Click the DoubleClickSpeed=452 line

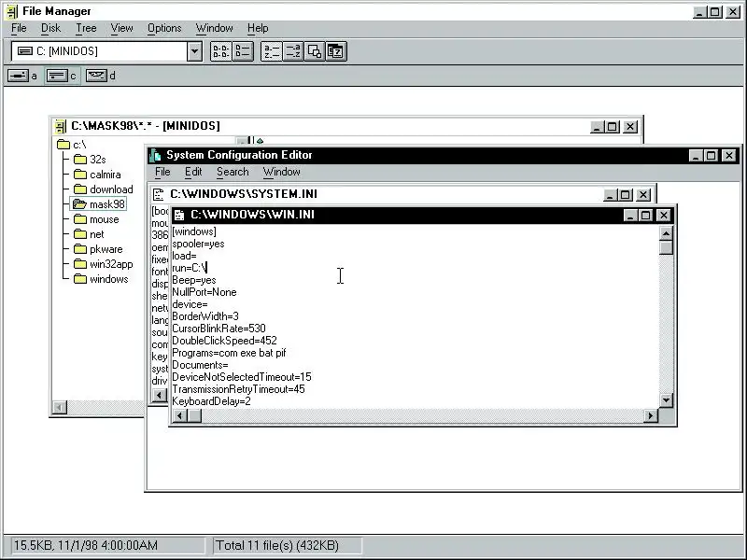click(x=224, y=341)
